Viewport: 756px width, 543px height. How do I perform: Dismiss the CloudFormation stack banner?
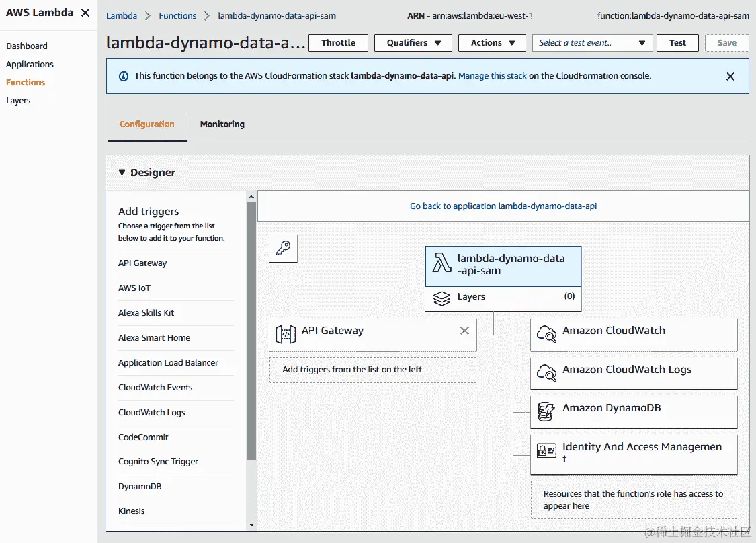730,76
